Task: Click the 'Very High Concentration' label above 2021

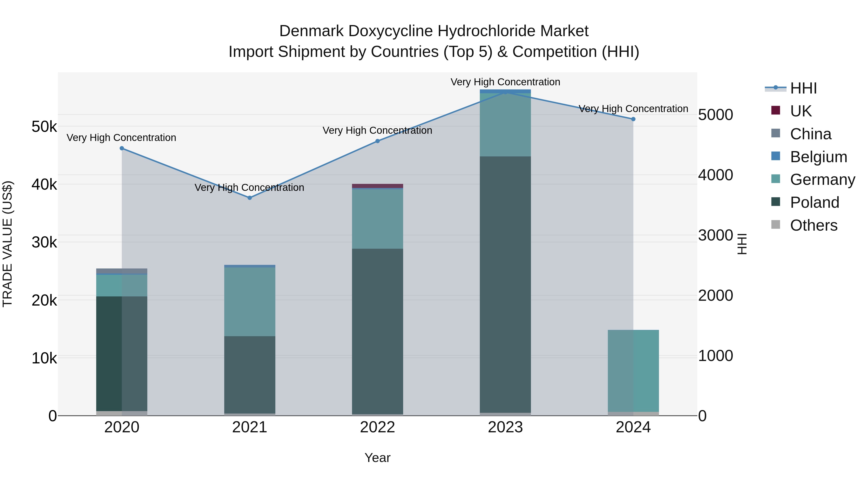Action: pos(249,187)
